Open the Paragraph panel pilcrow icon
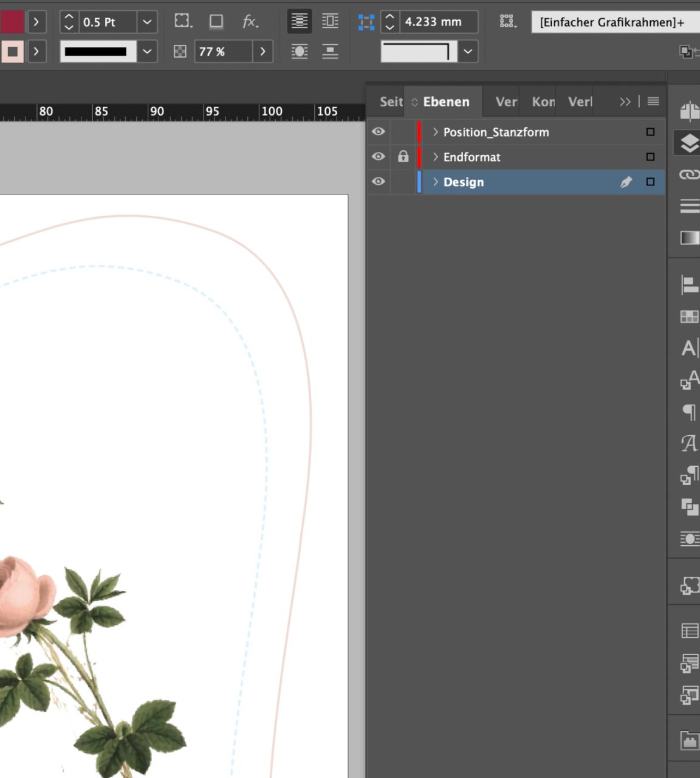 [689, 412]
